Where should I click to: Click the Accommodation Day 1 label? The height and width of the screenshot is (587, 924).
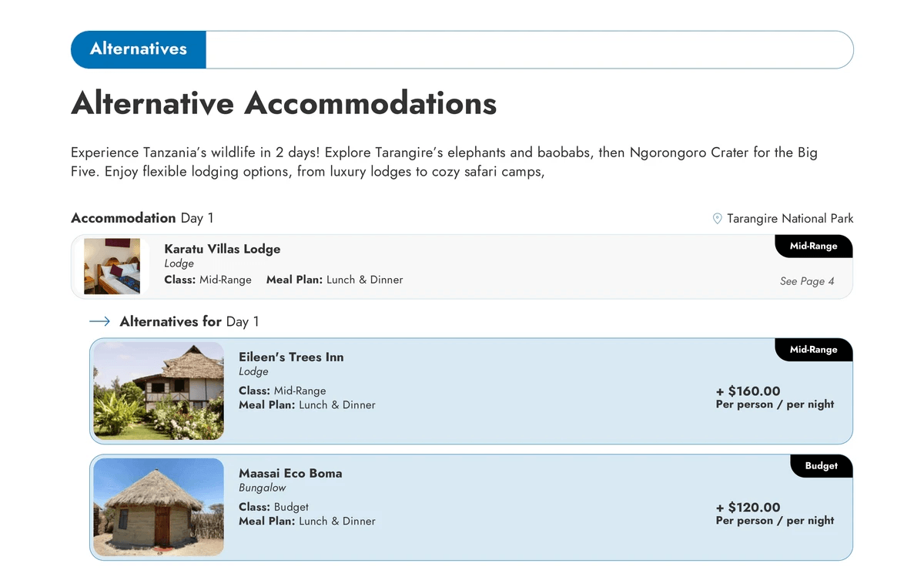(142, 218)
